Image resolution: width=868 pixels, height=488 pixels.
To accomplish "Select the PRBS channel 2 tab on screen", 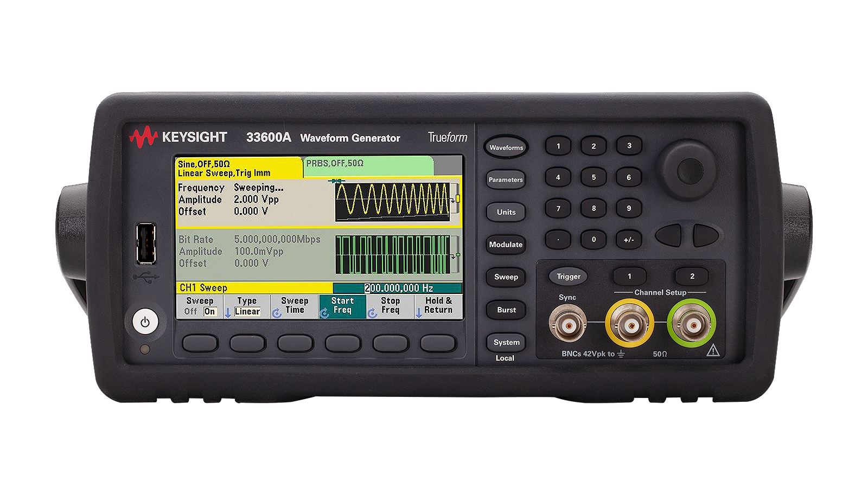I will [368, 166].
